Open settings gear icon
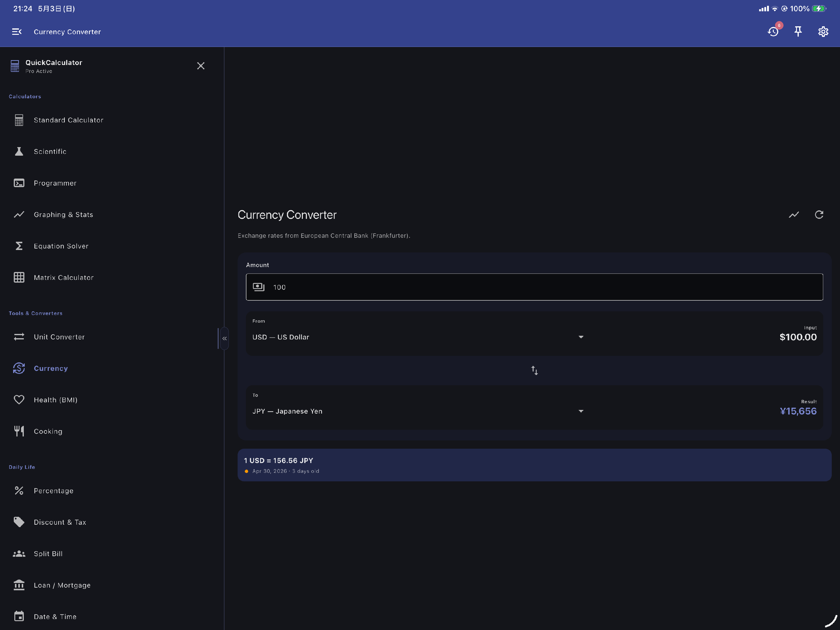This screenshot has height=630, width=840. (823, 31)
